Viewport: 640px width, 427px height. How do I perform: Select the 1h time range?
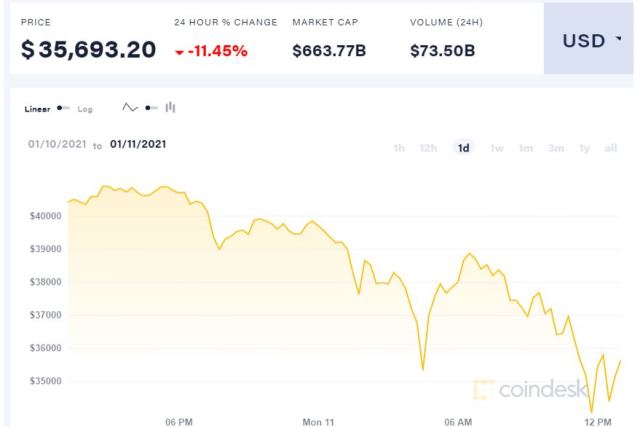[399, 148]
